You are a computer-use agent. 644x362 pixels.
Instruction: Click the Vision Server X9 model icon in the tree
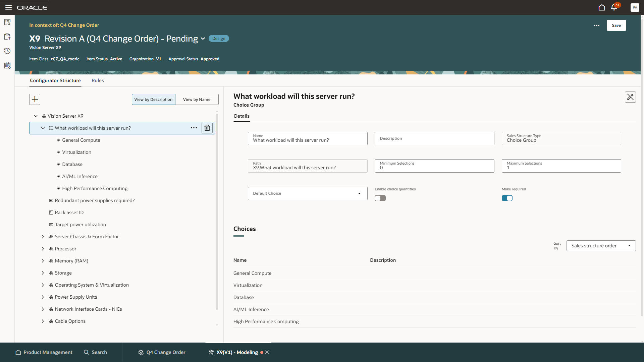[44, 116]
